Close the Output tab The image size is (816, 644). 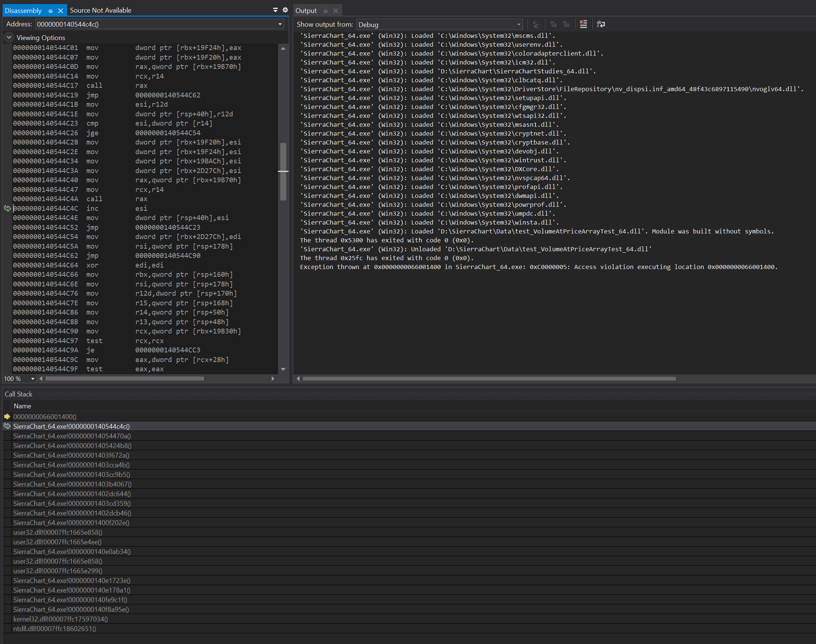[x=336, y=11]
